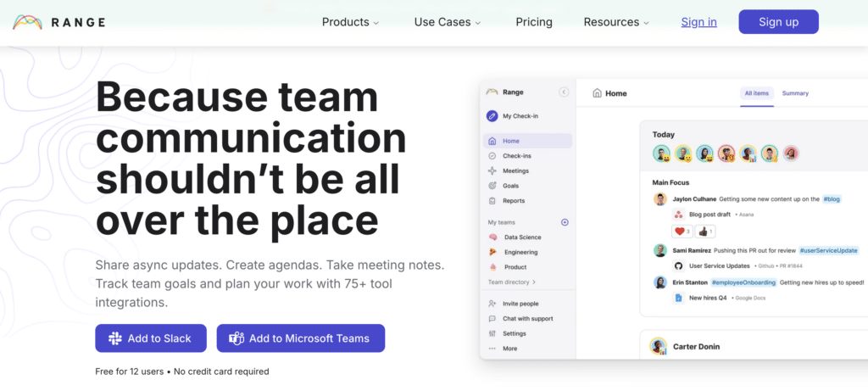The width and height of the screenshot is (868, 391).
Task: Click the Sign up button
Action: click(x=778, y=22)
